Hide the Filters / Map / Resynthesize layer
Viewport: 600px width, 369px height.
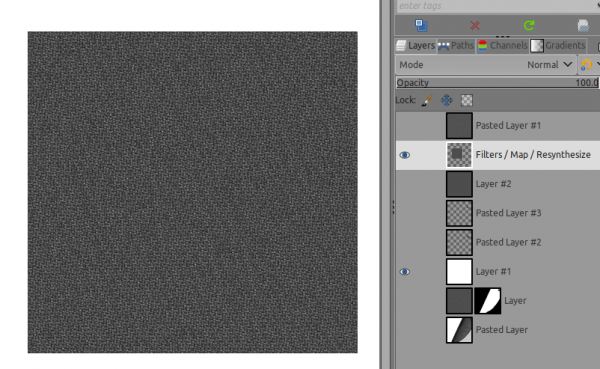pos(404,155)
